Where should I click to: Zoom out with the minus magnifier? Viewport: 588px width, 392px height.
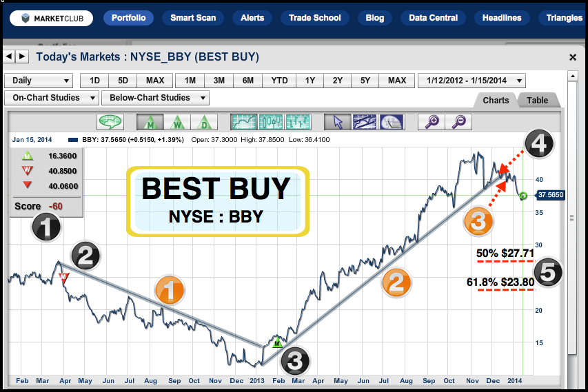(458, 122)
